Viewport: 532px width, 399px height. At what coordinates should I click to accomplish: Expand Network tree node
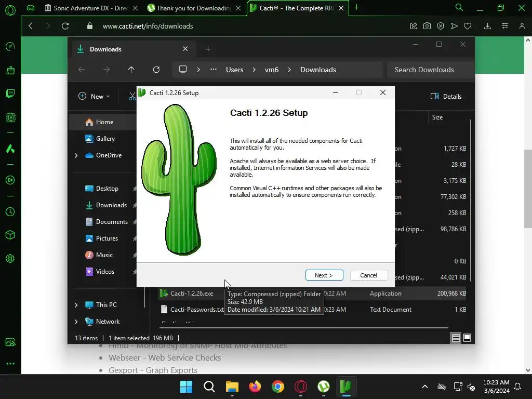coord(76,322)
